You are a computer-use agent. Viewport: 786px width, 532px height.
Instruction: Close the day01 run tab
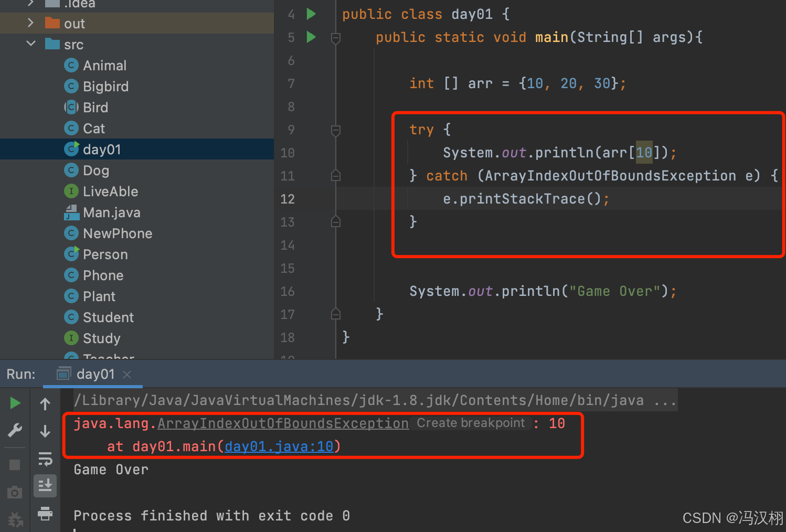pyautogui.click(x=127, y=375)
